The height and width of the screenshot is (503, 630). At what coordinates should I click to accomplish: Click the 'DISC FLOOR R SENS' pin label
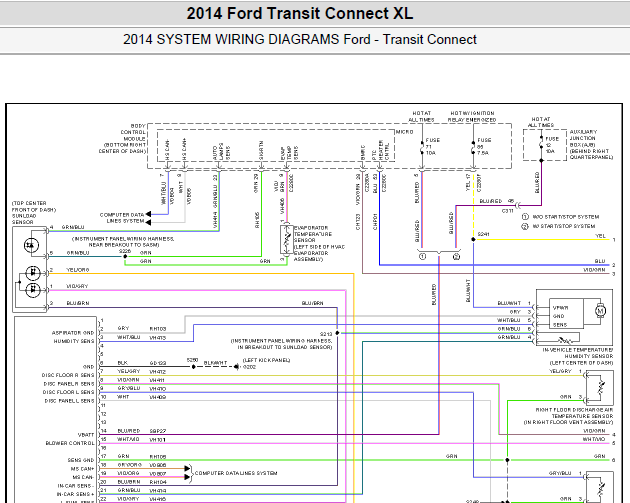68,375
